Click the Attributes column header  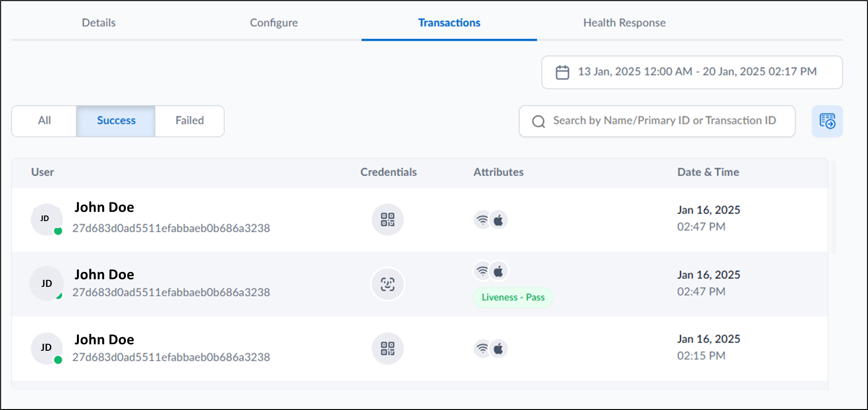click(498, 172)
